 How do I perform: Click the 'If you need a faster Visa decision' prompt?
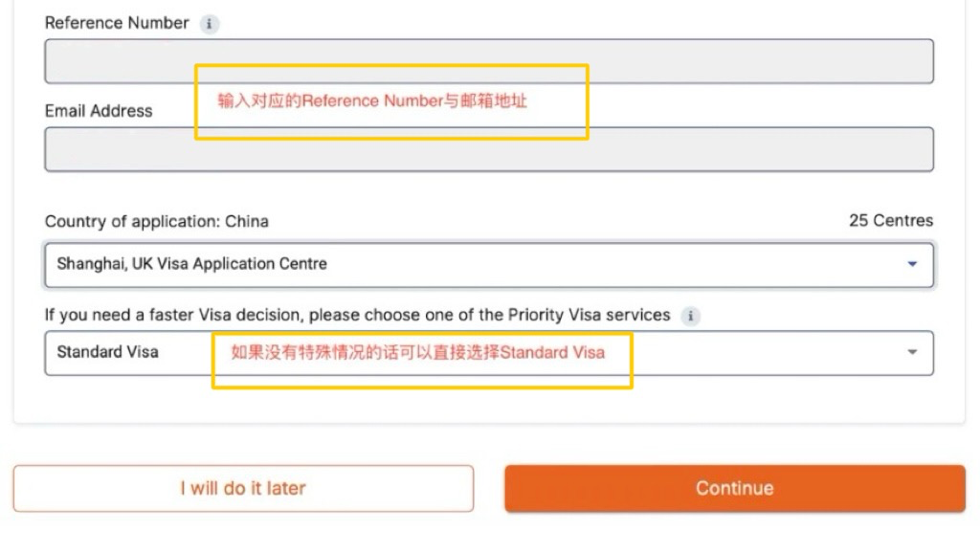pyautogui.click(x=358, y=315)
